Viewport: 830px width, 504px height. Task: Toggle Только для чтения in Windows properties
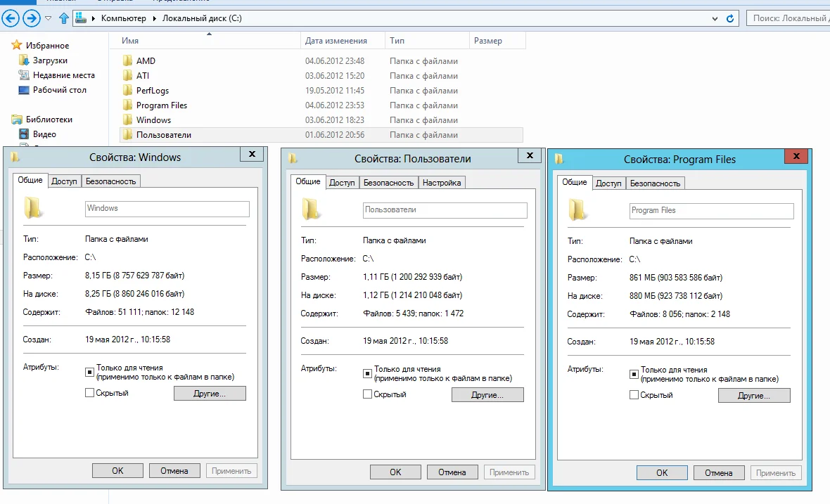(89, 373)
